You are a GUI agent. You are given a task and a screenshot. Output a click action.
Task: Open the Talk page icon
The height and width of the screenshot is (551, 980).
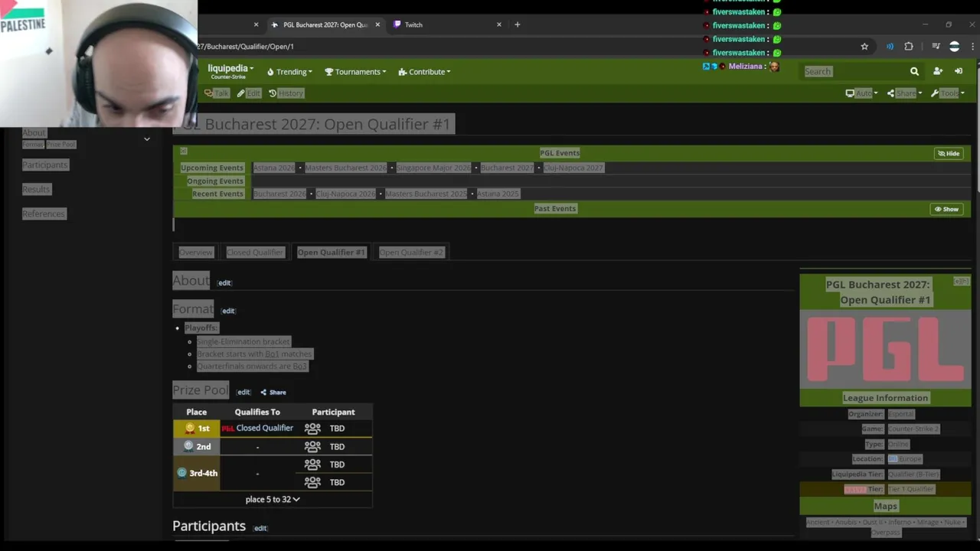click(208, 93)
